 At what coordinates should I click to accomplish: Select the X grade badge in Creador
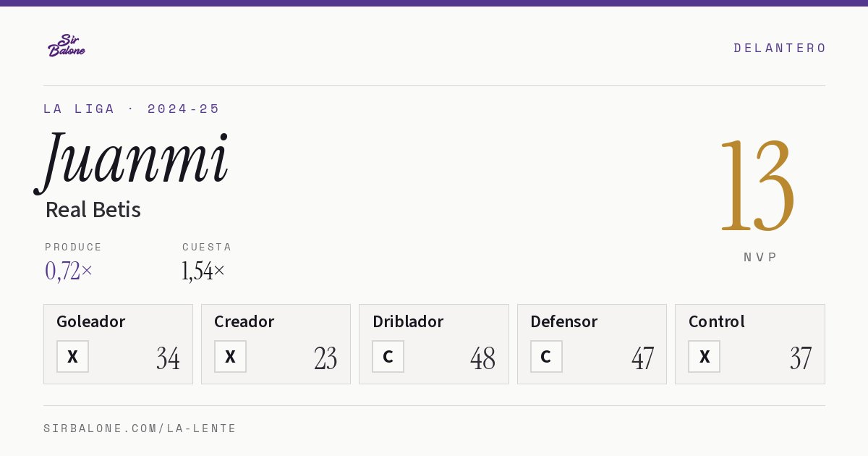[x=230, y=357]
